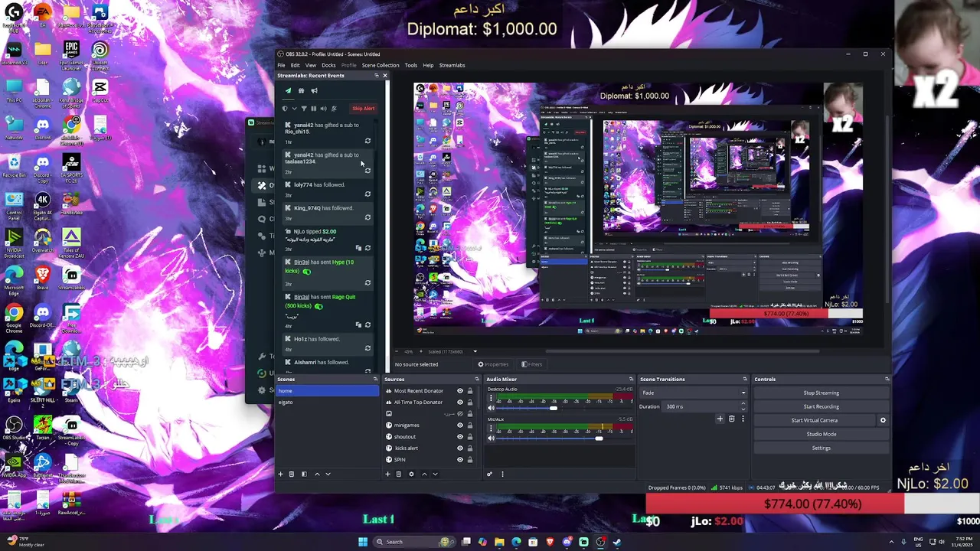Adjust the Mic/Aux volume slider
The image size is (980, 551).
click(x=599, y=438)
